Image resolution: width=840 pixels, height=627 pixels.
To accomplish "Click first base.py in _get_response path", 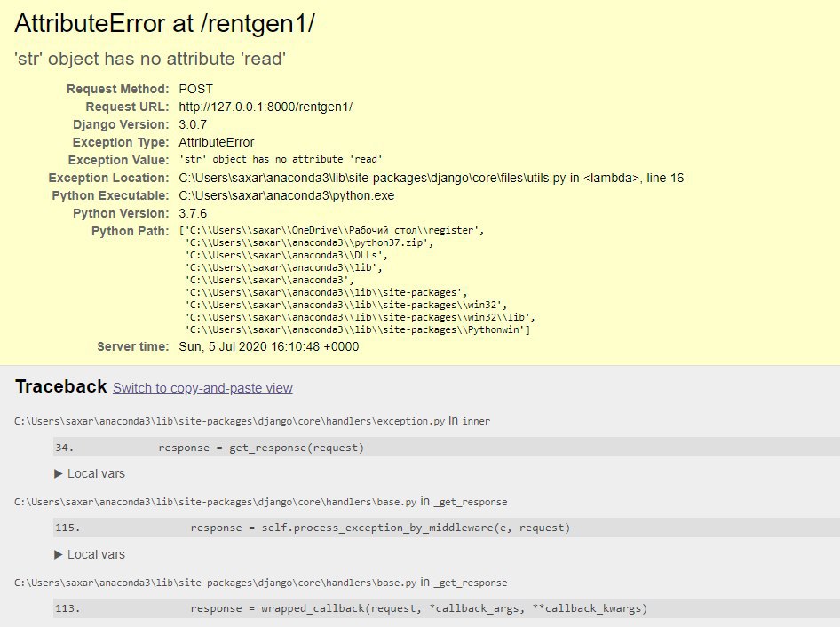I will pos(261,502).
